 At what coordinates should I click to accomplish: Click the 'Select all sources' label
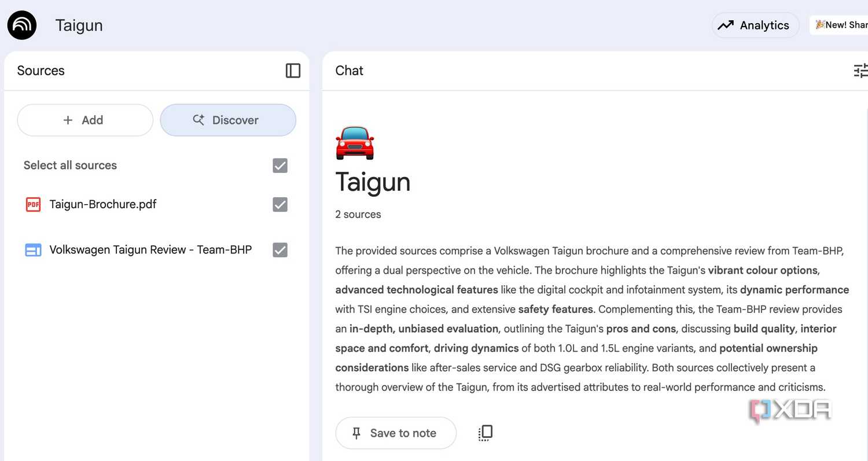(70, 165)
